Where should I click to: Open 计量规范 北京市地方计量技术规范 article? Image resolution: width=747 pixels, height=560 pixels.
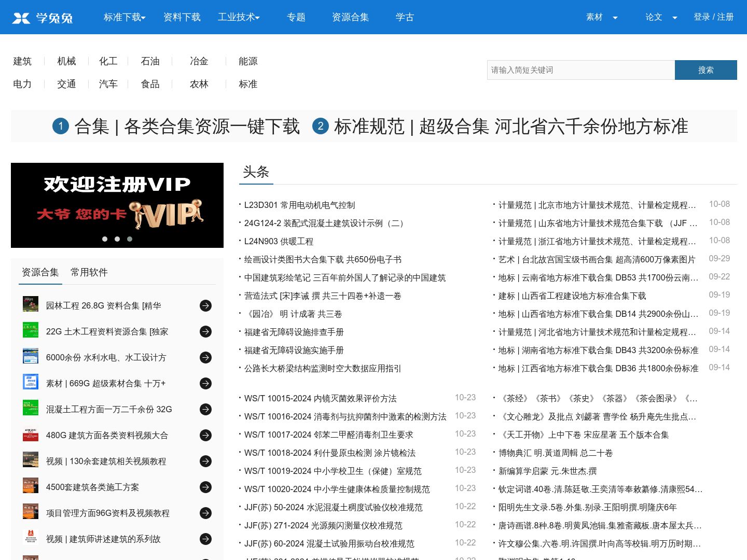pos(598,205)
